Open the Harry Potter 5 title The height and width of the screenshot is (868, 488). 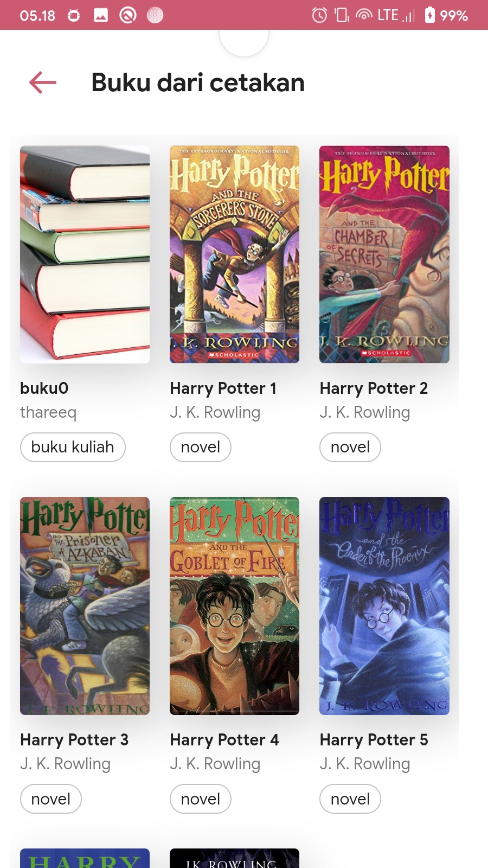374,740
